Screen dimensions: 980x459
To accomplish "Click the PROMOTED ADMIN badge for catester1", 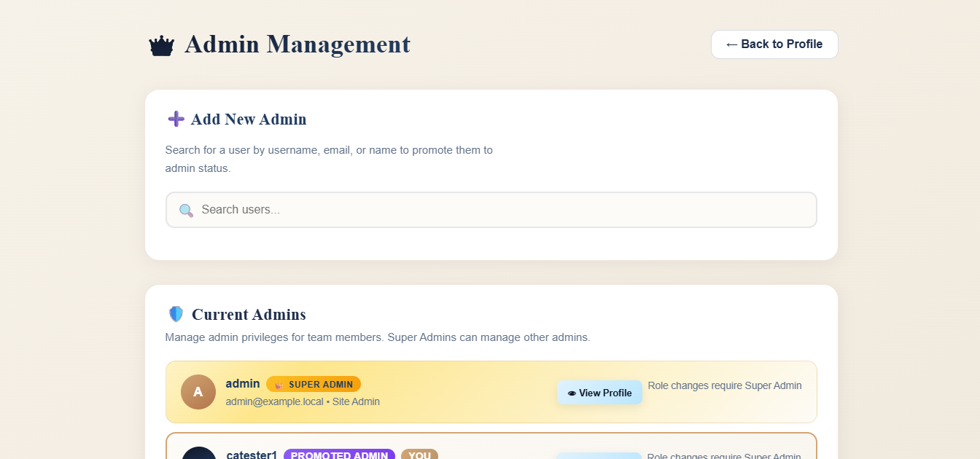I will pyautogui.click(x=339, y=455).
